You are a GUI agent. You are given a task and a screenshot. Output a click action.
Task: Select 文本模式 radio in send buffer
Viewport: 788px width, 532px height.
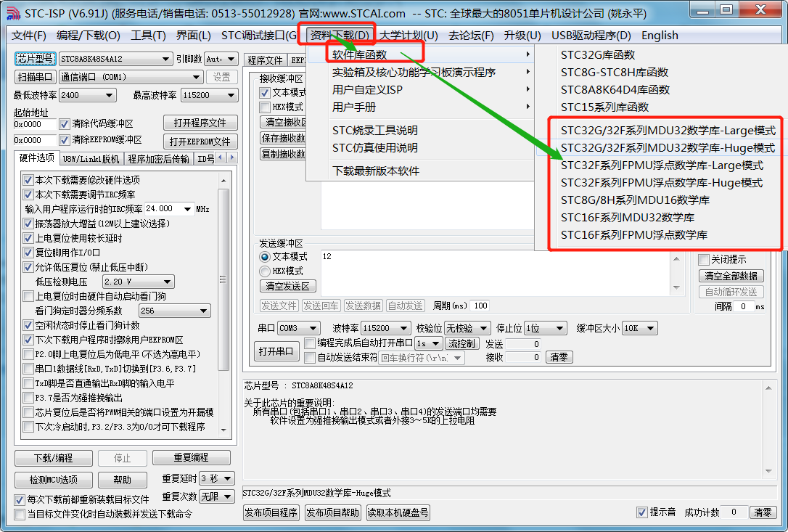[x=264, y=256]
